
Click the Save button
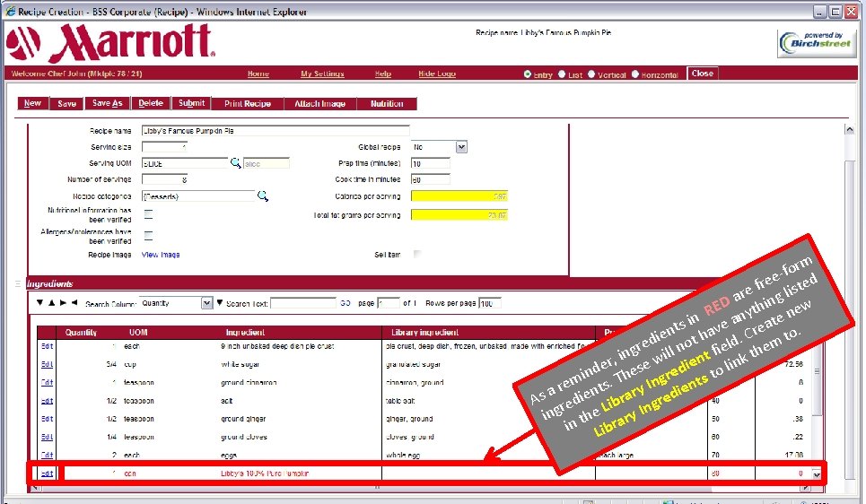[x=66, y=103]
